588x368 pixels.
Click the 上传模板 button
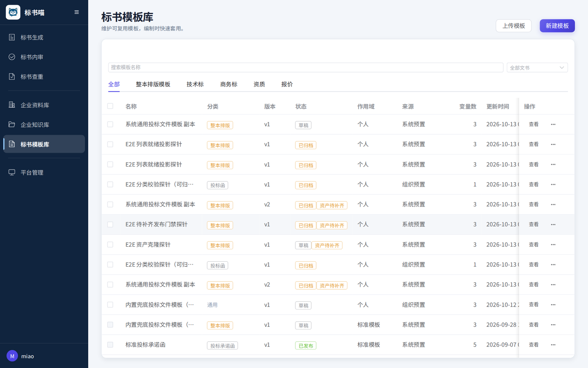coord(513,26)
